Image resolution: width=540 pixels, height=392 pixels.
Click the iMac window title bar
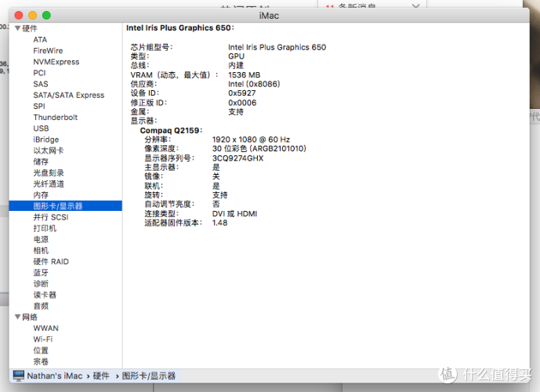(x=269, y=15)
